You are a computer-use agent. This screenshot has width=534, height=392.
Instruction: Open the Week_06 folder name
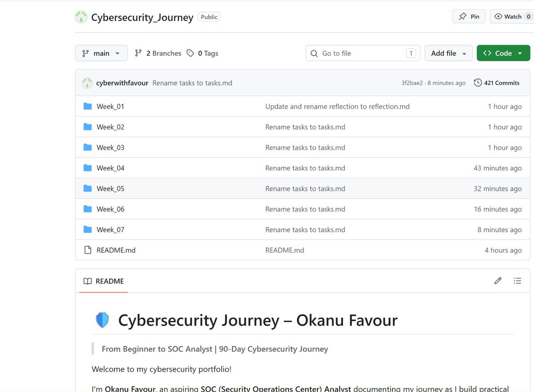110,209
